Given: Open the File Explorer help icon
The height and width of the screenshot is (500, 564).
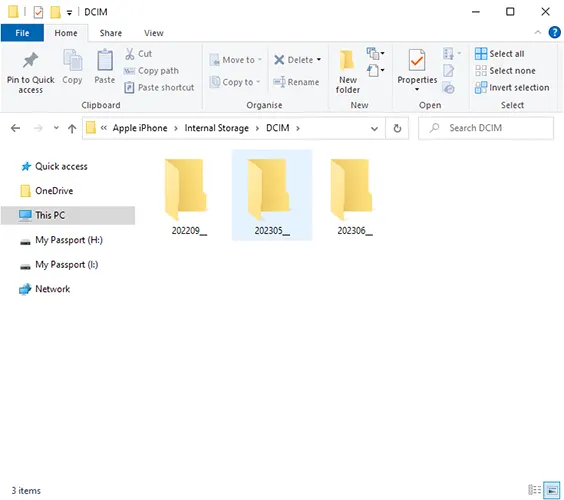Looking at the screenshot, I should tap(554, 32).
